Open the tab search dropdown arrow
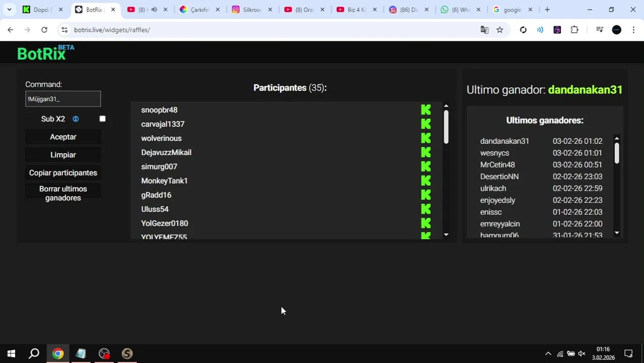The image size is (644, 363). (x=9, y=10)
